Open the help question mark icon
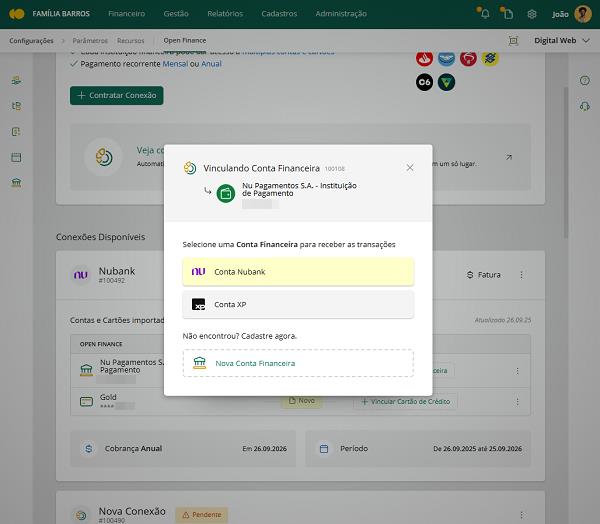600x524 pixels. click(584, 80)
